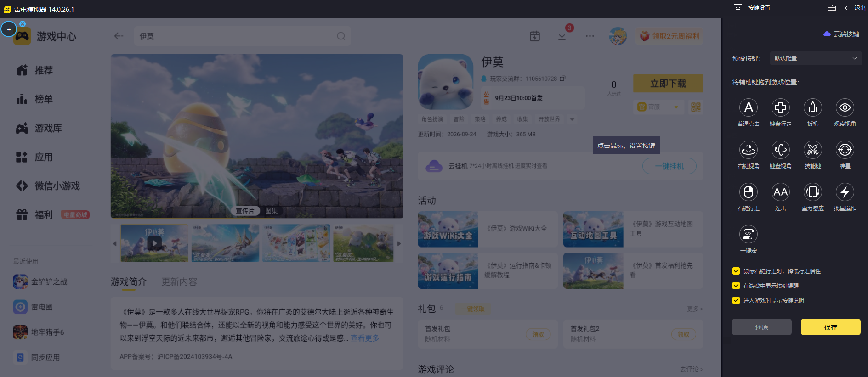Click the search box containing 伊莫

[x=243, y=36]
